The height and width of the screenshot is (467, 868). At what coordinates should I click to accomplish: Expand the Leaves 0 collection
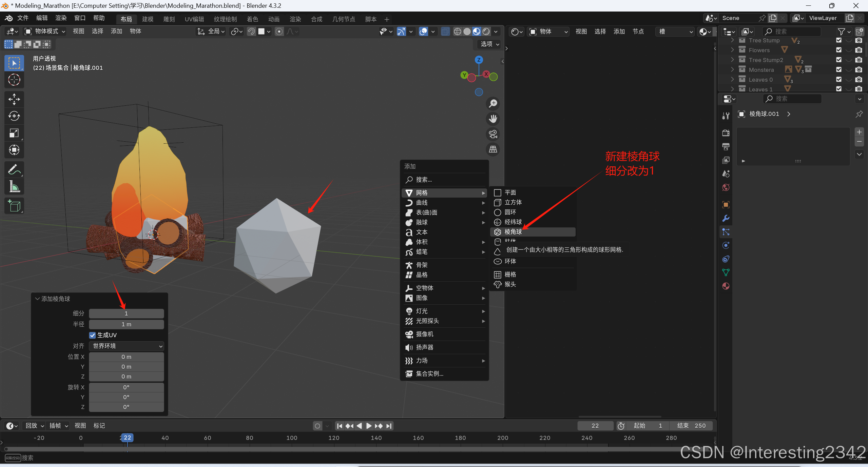coord(732,80)
